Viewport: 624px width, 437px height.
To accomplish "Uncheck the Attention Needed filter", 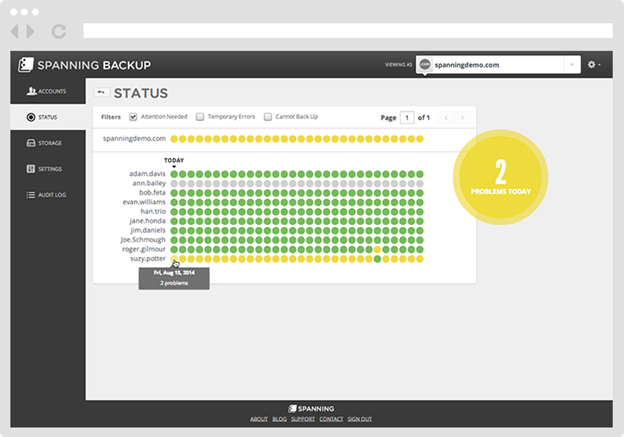I will coord(133,117).
